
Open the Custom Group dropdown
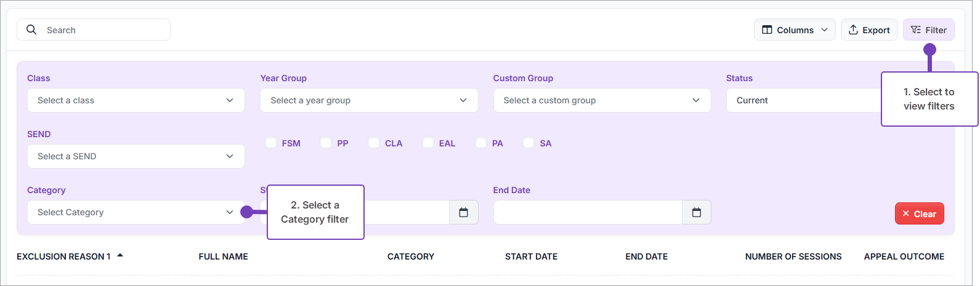pos(602,100)
